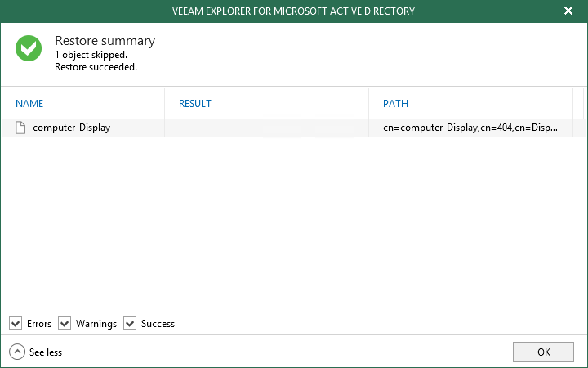Click the See less text label
The image size is (588, 368).
[x=46, y=352]
